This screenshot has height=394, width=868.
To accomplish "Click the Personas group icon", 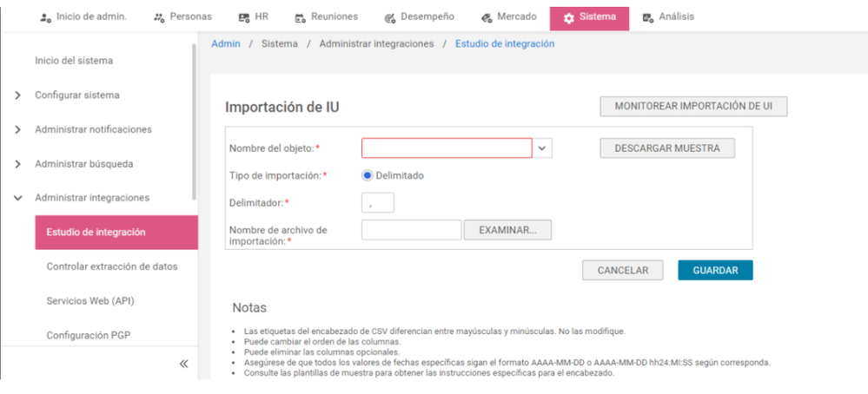I will (159, 17).
